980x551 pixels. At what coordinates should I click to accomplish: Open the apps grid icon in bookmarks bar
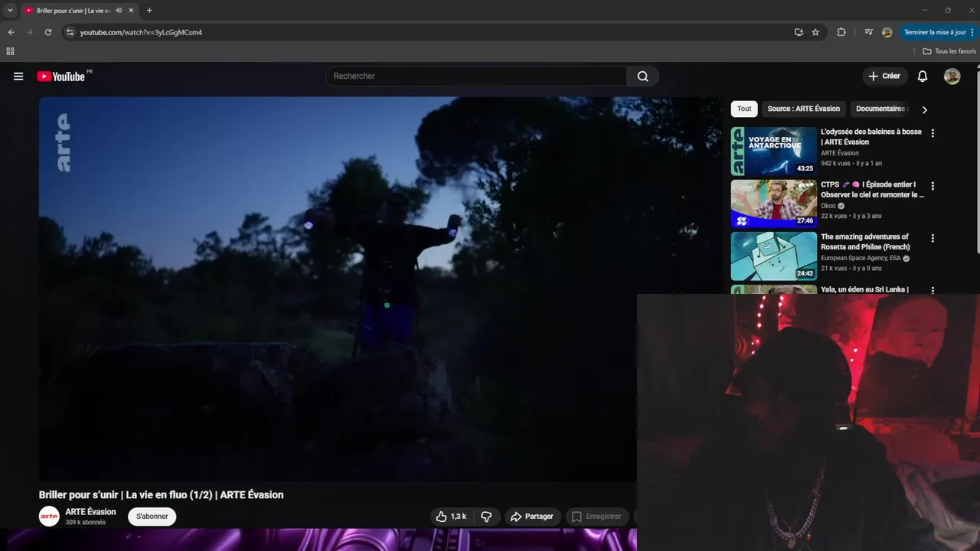pyautogui.click(x=10, y=51)
